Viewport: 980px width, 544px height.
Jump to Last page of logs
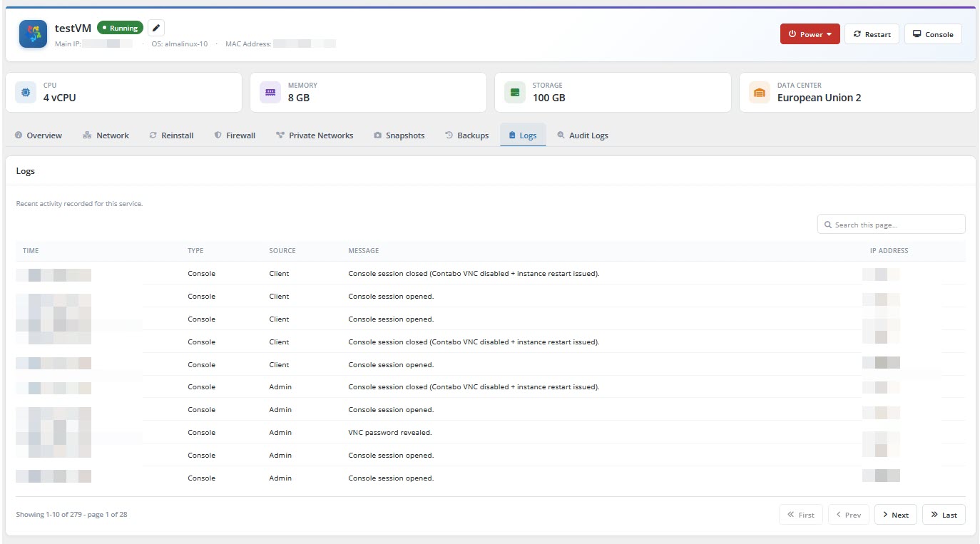pos(944,515)
